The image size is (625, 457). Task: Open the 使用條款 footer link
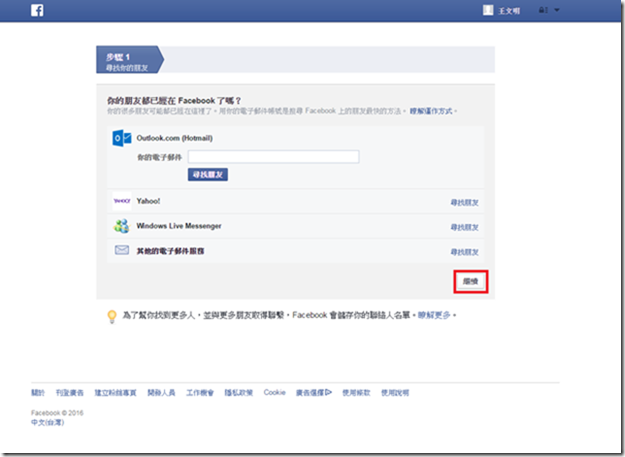tap(356, 393)
